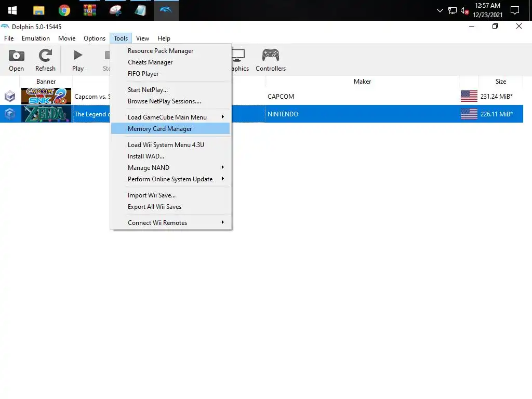The height and width of the screenshot is (399, 532).
Task: Click the Capcom vs. game title
Action: tap(91, 96)
